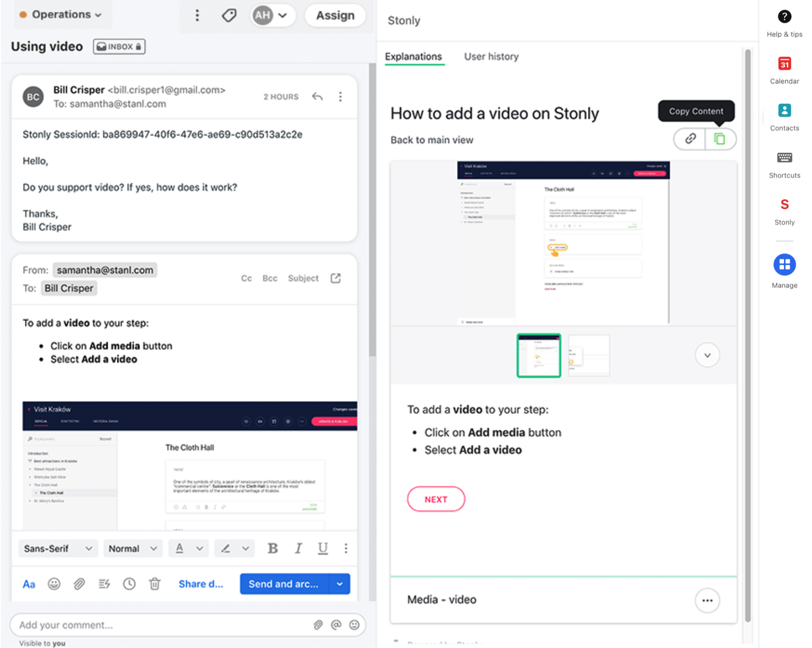Click the NEXT step button
The image size is (812, 648).
click(436, 499)
